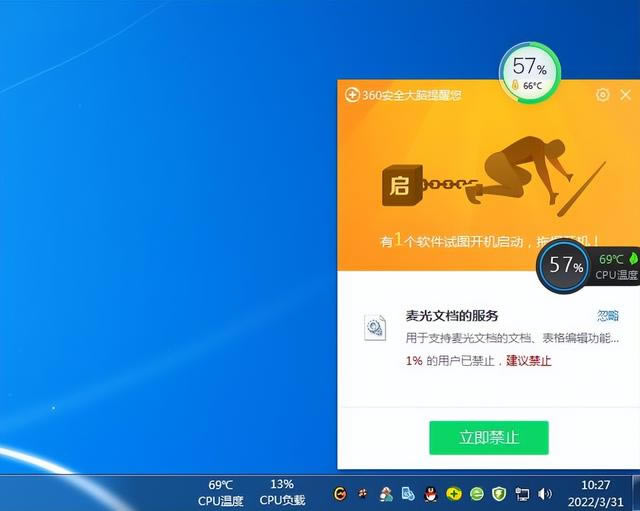Click the taskbar 69℃ CPU温度 readout

coord(220,493)
